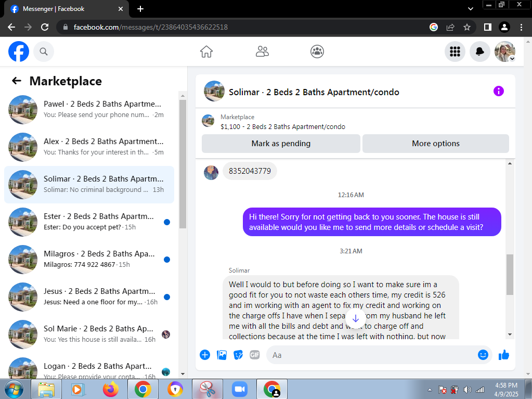This screenshot has width=532, height=399.
Task: Open the Sol Marie conversation
Action: point(89,334)
